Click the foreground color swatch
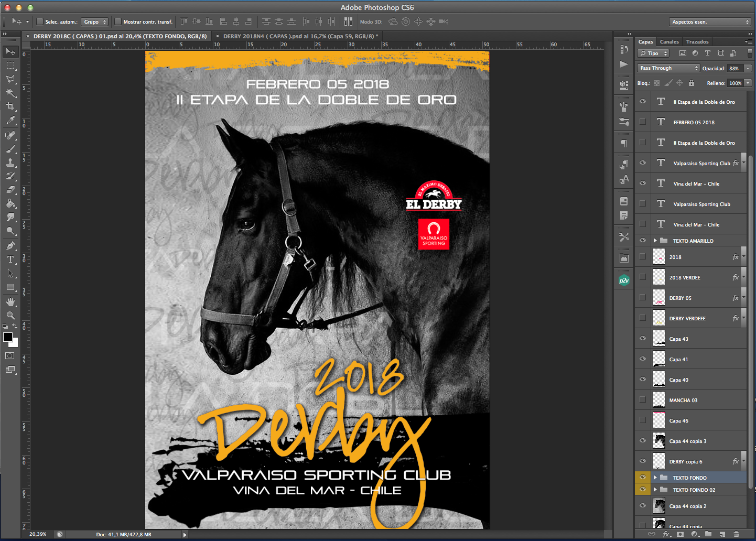 point(7,337)
